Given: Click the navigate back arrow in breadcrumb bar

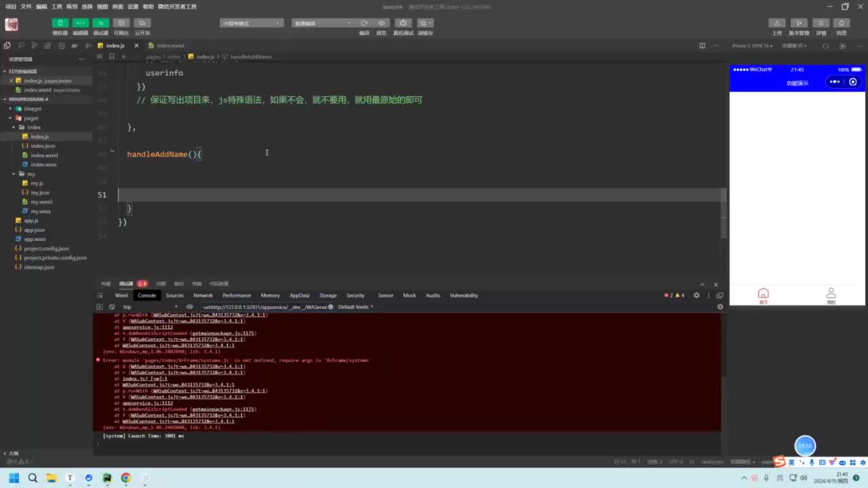Looking at the screenshot, I should [x=123, y=56].
